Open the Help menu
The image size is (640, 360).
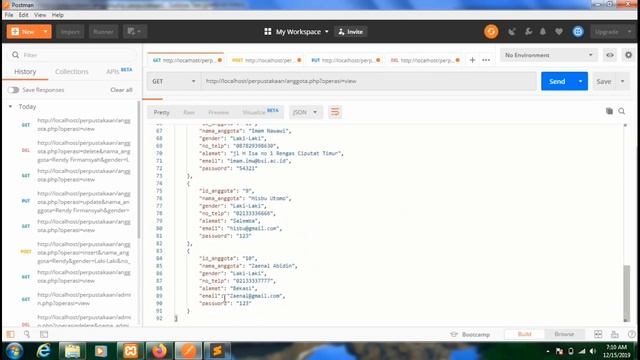58,15
